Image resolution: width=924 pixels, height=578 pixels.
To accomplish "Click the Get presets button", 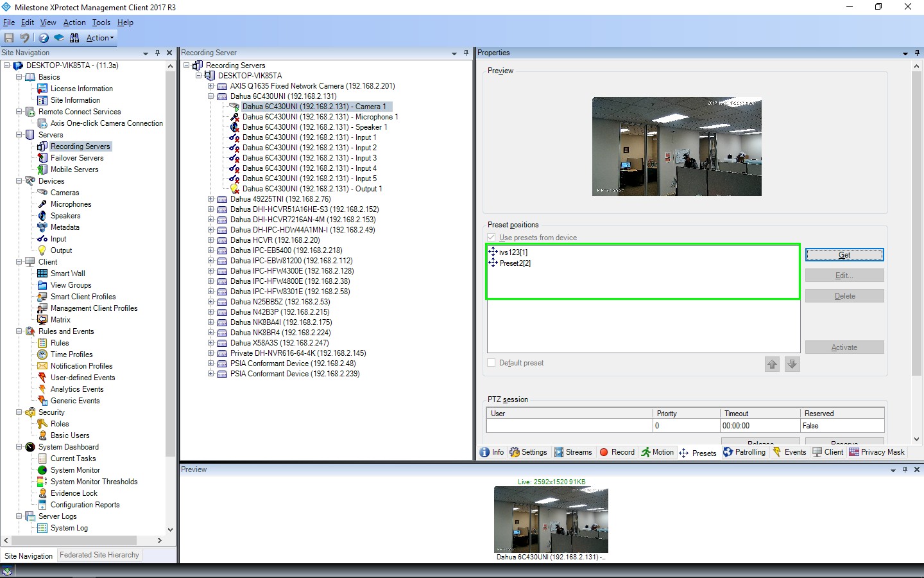I will click(x=844, y=255).
